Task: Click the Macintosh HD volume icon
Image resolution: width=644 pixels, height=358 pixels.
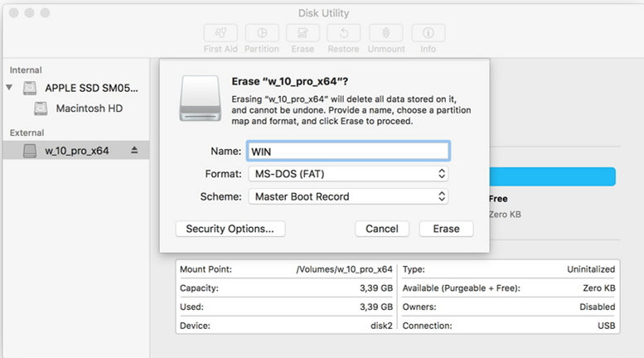Action: tap(41, 109)
